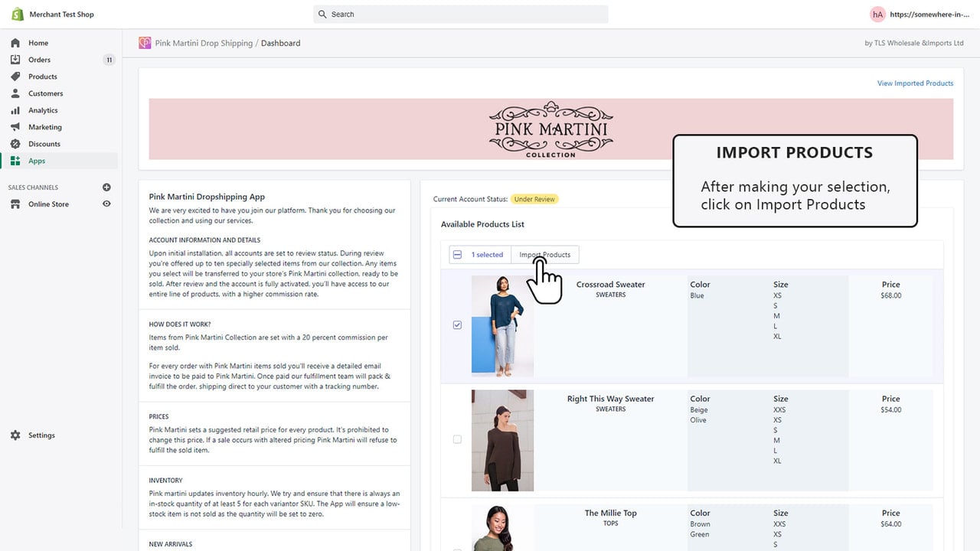Click the Products tag icon
This screenshot has height=551, width=980.
(x=15, y=77)
